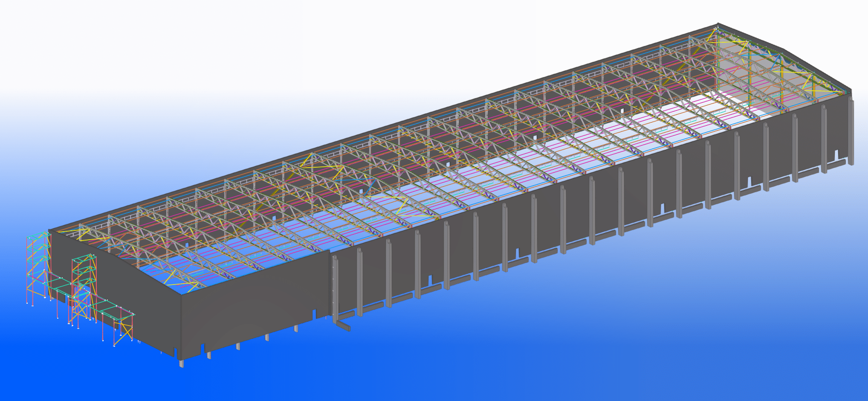Select the detached gray beam lying on the ground
The width and height of the screenshot is (868, 401).
point(342,325)
